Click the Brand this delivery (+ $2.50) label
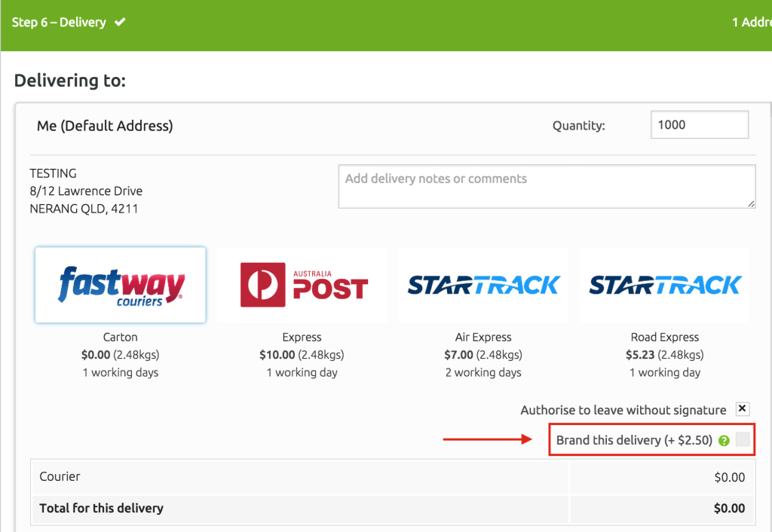This screenshot has height=532, width=772. pos(634,440)
